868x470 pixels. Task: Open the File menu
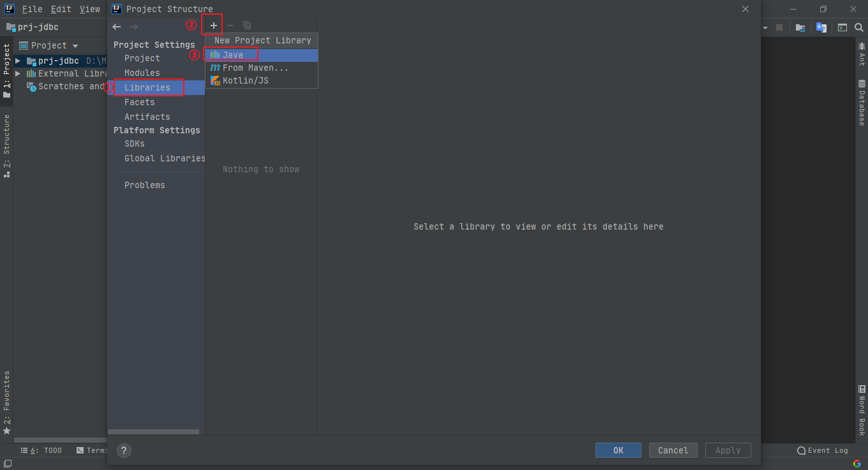32,9
